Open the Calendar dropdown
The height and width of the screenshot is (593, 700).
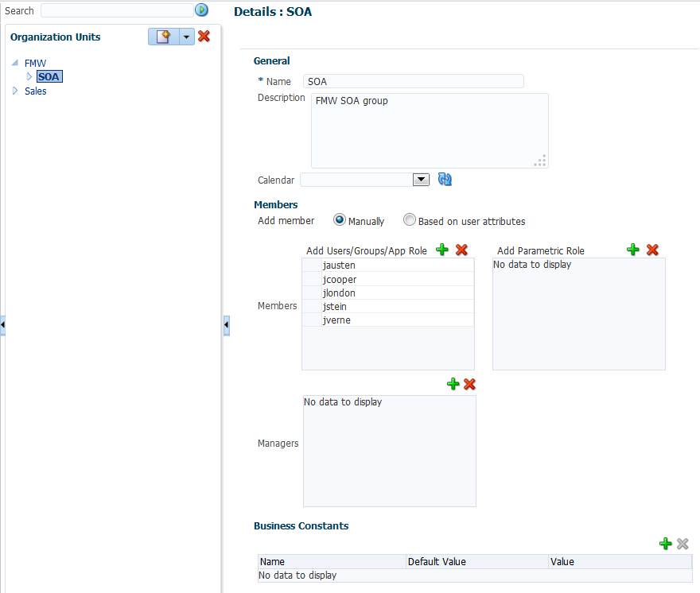pyautogui.click(x=421, y=180)
